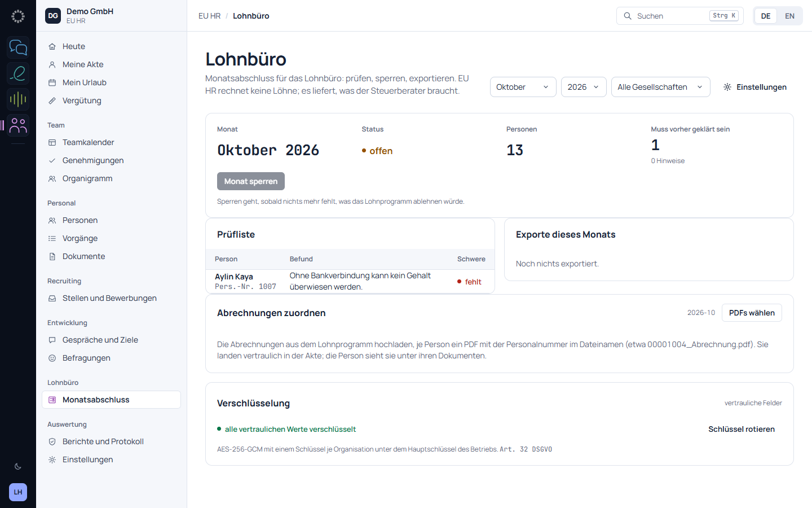Open Teamkalender in the sidebar

pos(111,142)
